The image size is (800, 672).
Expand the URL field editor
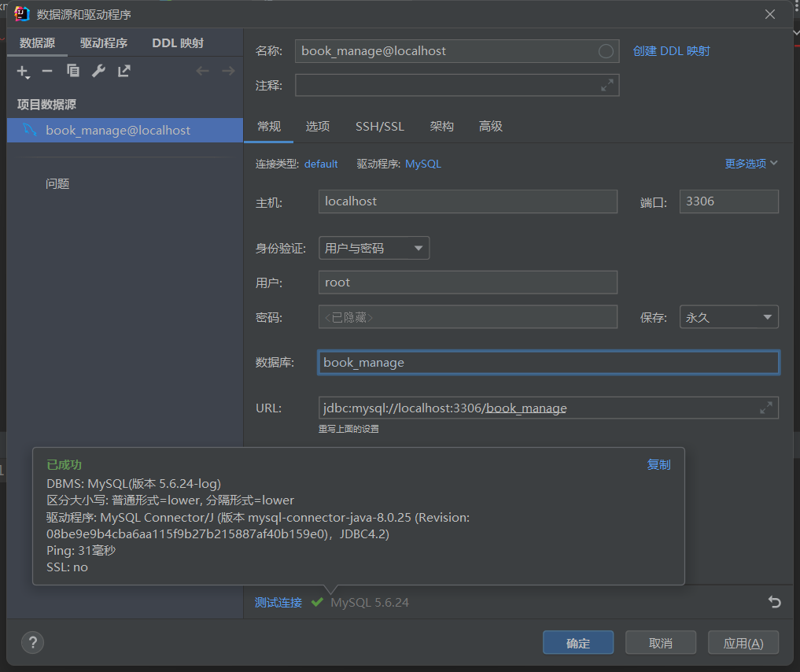[x=766, y=408]
